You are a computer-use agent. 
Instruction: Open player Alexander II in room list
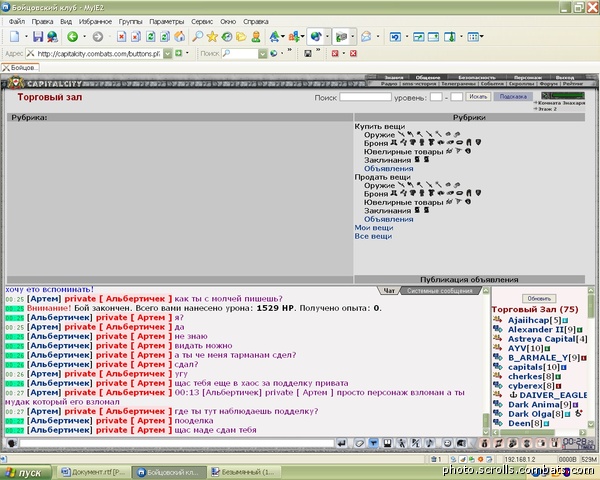pos(536,330)
